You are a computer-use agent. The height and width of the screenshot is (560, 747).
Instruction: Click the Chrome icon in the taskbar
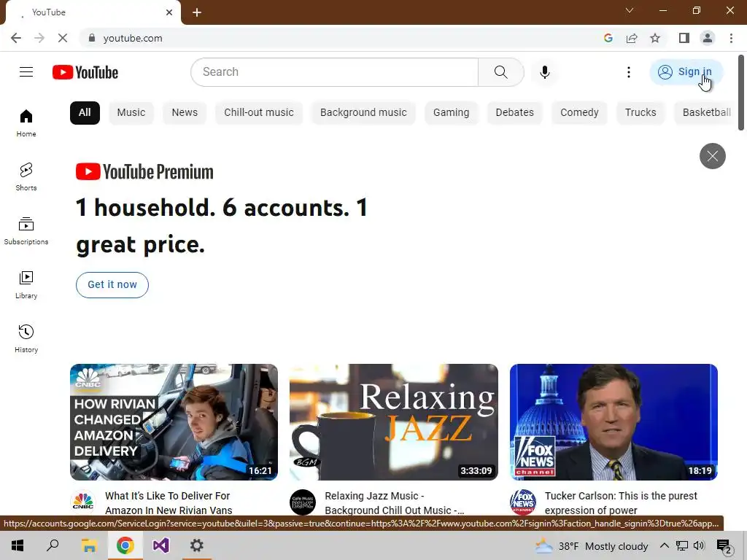pos(125,545)
